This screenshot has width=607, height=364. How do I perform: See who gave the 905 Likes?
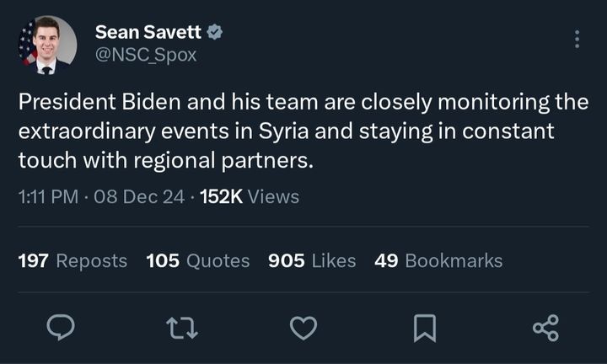[x=311, y=260]
